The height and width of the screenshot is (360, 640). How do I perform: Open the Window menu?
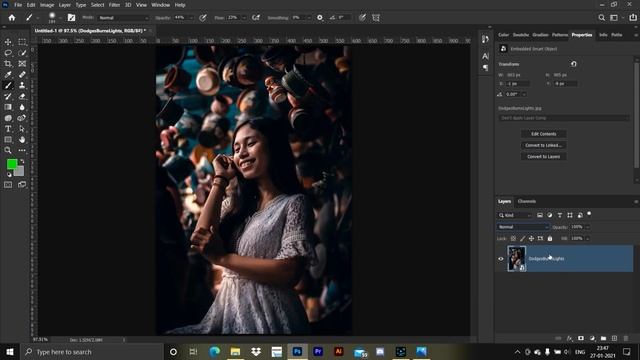(160, 5)
